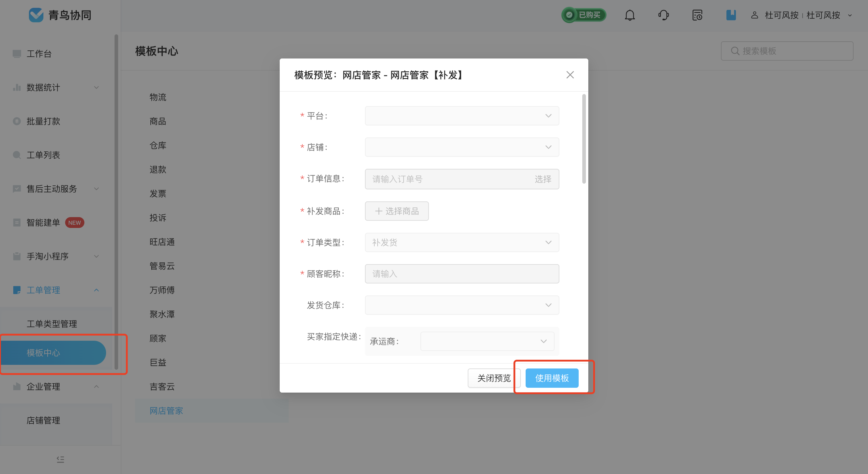Open the 平台 dropdown
The width and height of the screenshot is (868, 474).
[x=462, y=115]
